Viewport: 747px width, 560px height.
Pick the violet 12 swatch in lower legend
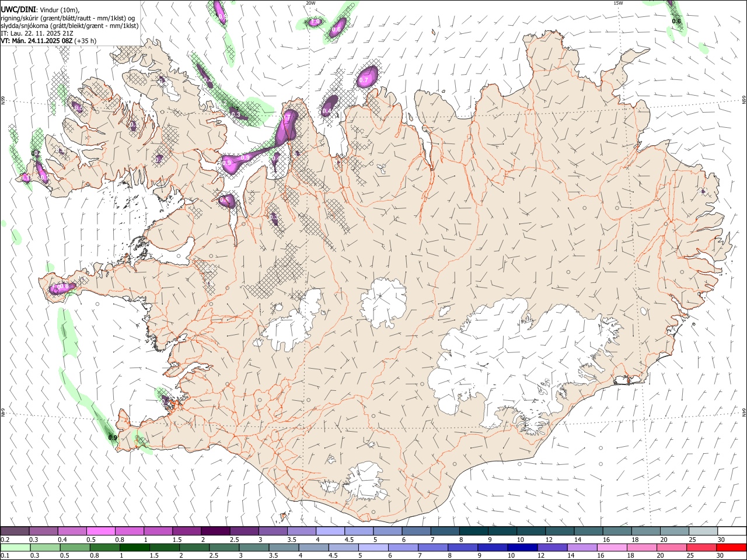[x=551, y=548]
